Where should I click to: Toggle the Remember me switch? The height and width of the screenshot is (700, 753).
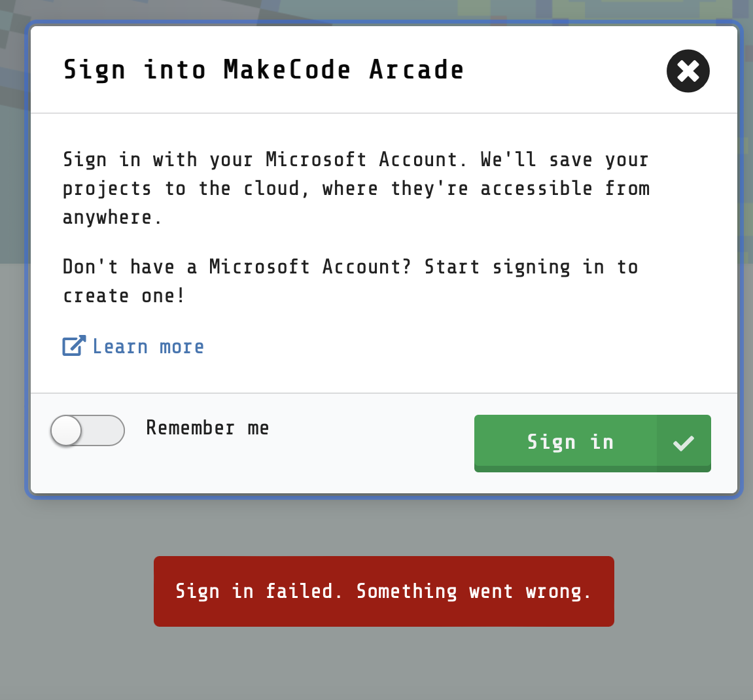tap(88, 430)
